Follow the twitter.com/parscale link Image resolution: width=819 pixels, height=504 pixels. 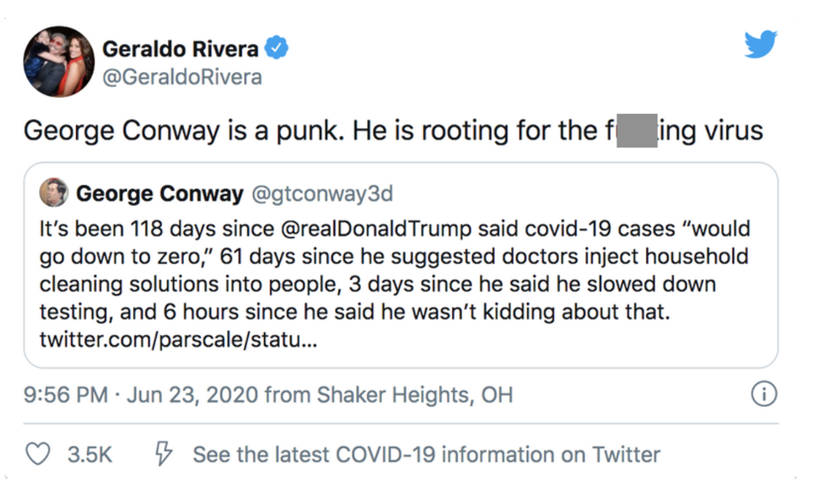tap(178, 340)
